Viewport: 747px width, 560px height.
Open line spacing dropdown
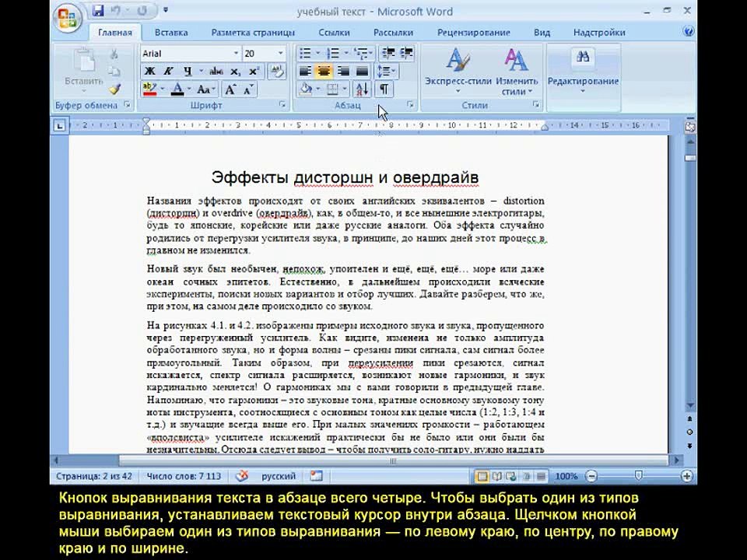[x=387, y=72]
